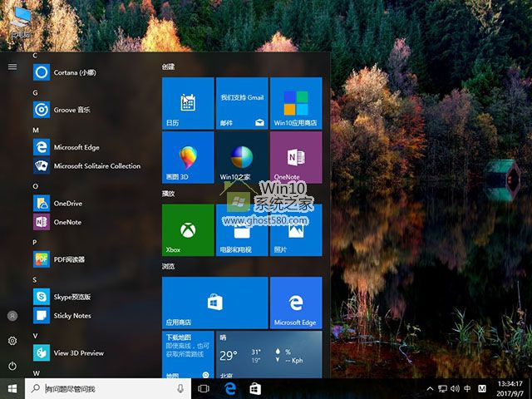
Task: Click the M input method icon in tray
Action: [x=482, y=389]
